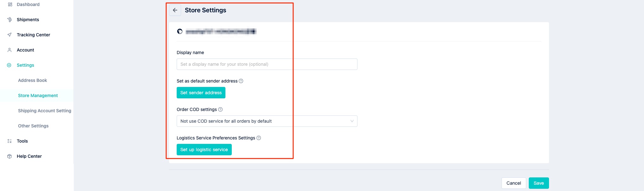This screenshot has height=191, width=644.
Task: Go to Shipping Account Setting
Action: tap(45, 111)
